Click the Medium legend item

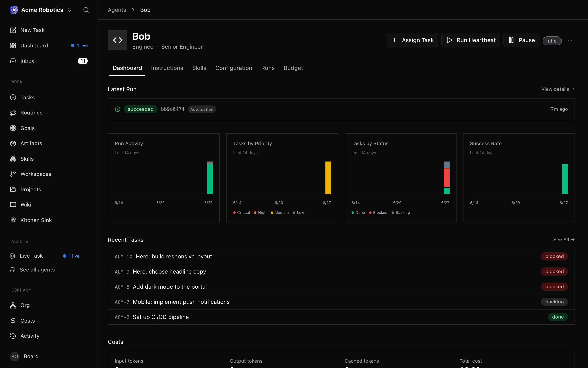pyautogui.click(x=280, y=212)
